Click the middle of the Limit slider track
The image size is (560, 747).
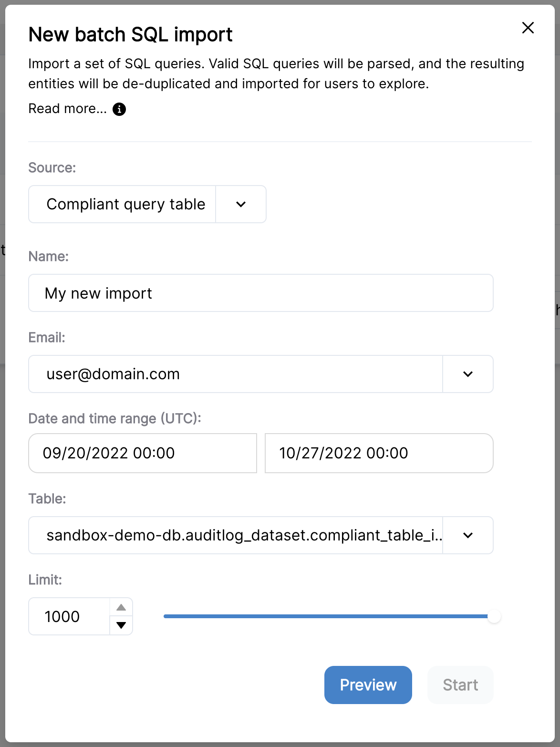tap(329, 616)
